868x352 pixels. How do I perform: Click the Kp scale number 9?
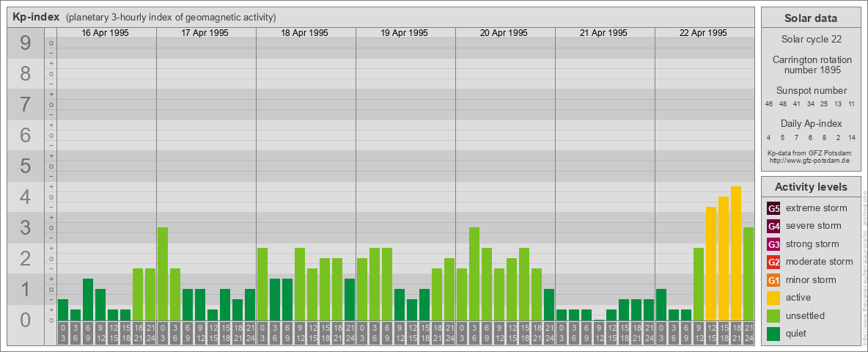(26, 43)
